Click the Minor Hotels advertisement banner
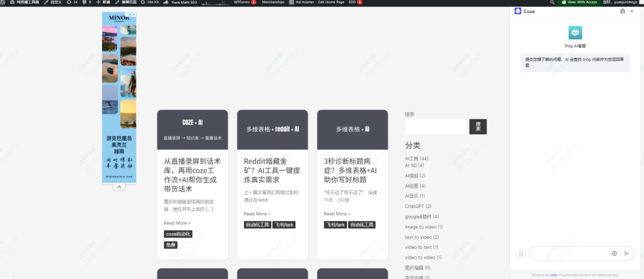Screen dimensions: 644x279 119,97
